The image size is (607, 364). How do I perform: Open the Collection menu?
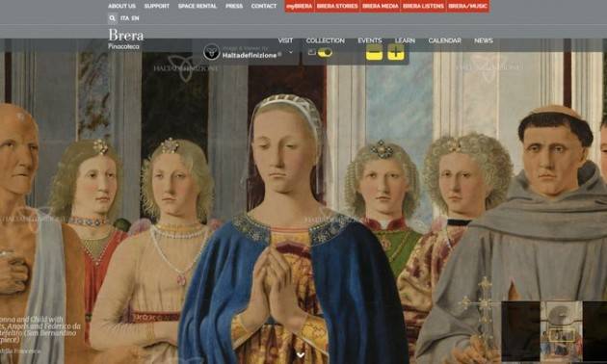326,40
